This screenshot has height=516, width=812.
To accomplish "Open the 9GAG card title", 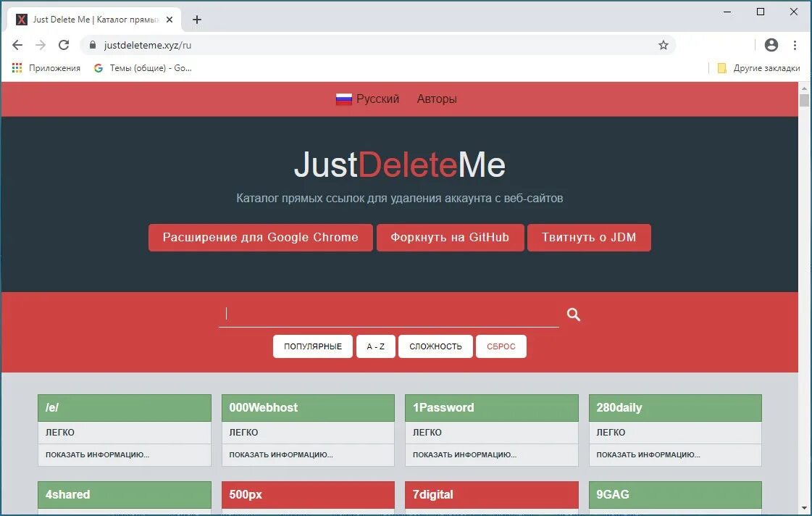I will click(x=675, y=495).
